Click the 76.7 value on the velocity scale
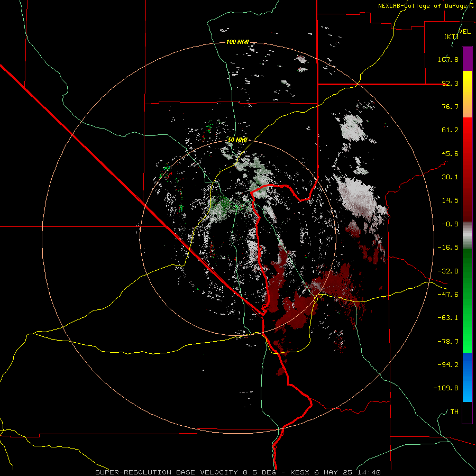Screen dimensions: 476x476 tap(450, 106)
